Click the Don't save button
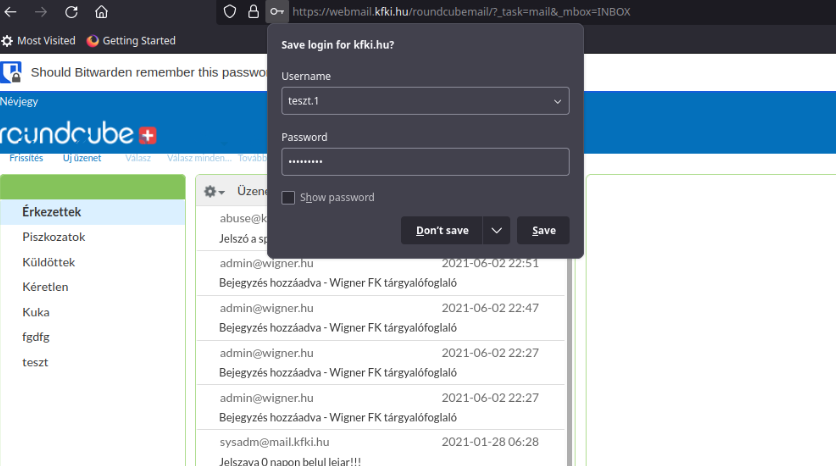 441,230
